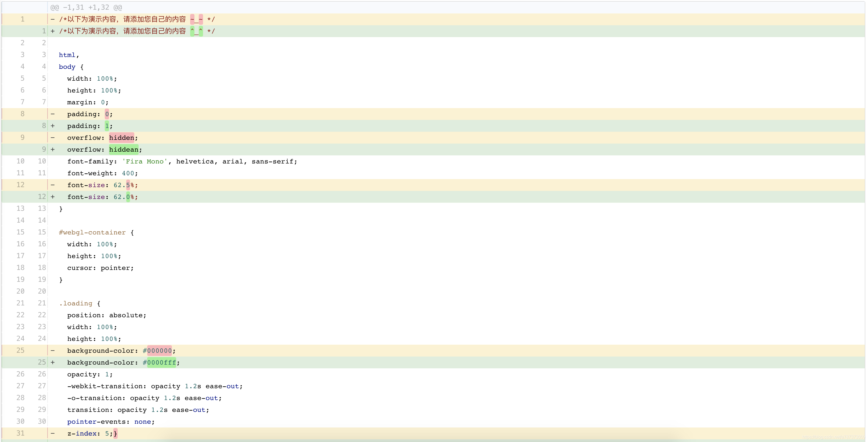This screenshot has width=868, height=442.
Task: Click the 'opacity: 1;' line
Action: tap(90, 374)
